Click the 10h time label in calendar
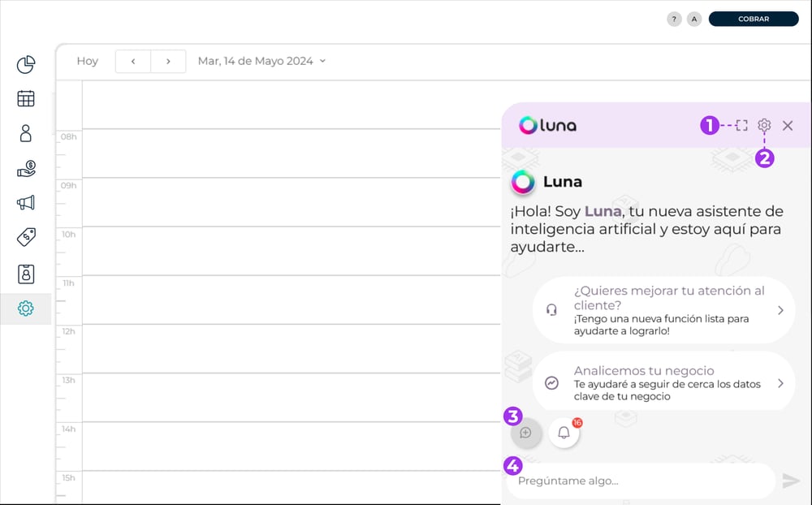This screenshot has height=505, width=812. [68, 234]
